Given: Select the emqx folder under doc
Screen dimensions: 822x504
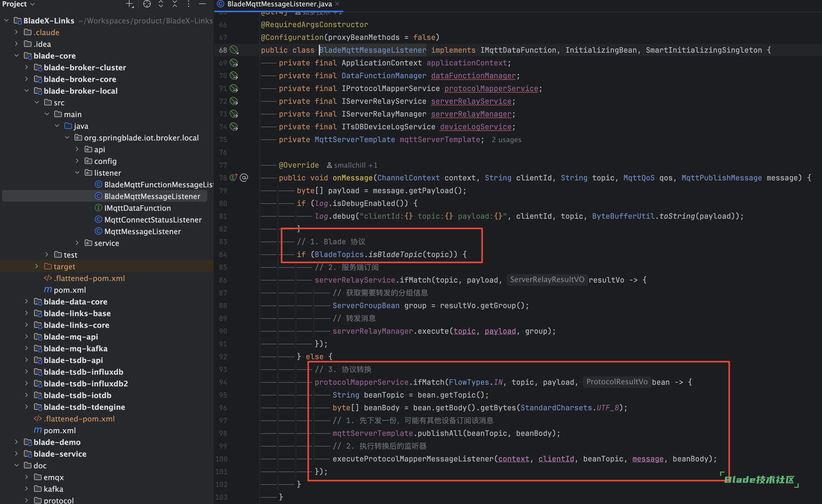Looking at the screenshot, I should pyautogui.click(x=49, y=477).
